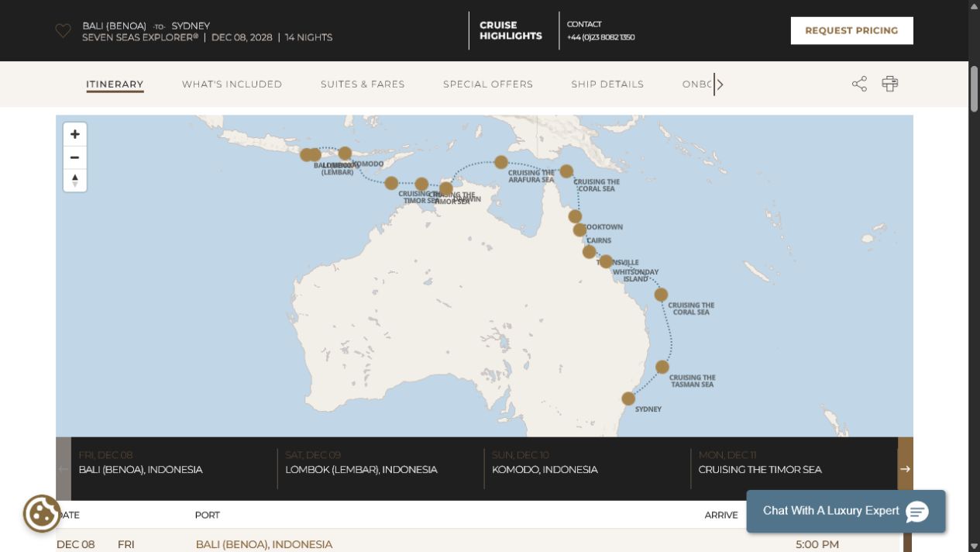Click the heart favorite icon
The height and width of the screenshot is (552, 980).
63,31
